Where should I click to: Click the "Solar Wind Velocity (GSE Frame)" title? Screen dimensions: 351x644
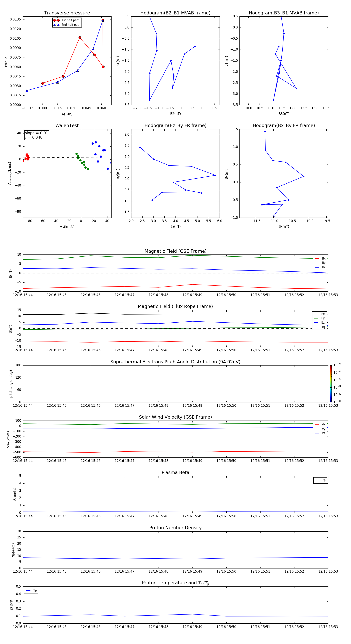[175, 417]
